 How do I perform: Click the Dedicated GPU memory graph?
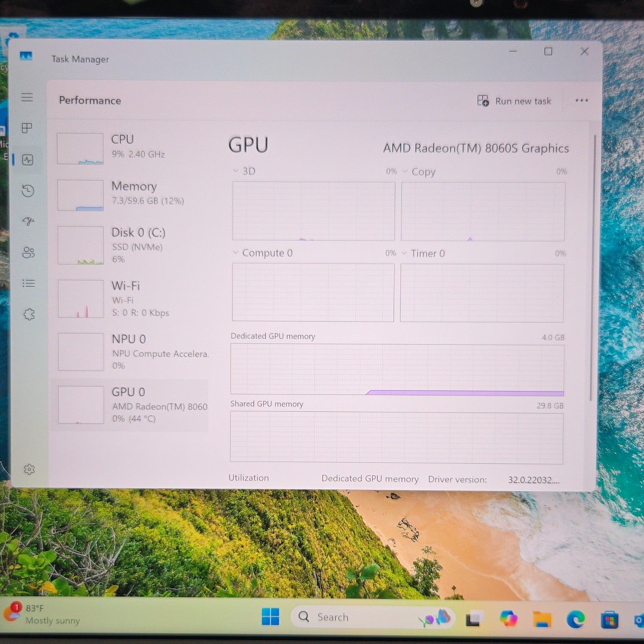[x=397, y=369]
